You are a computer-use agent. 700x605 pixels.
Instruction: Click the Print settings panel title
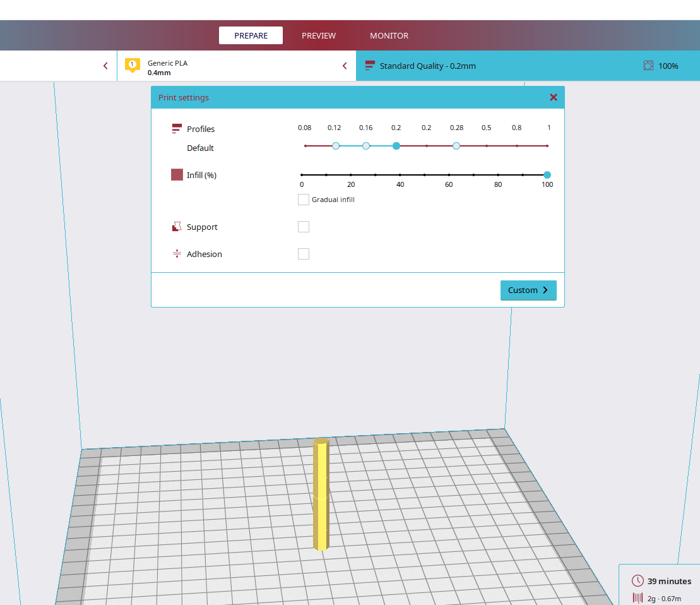pos(184,97)
